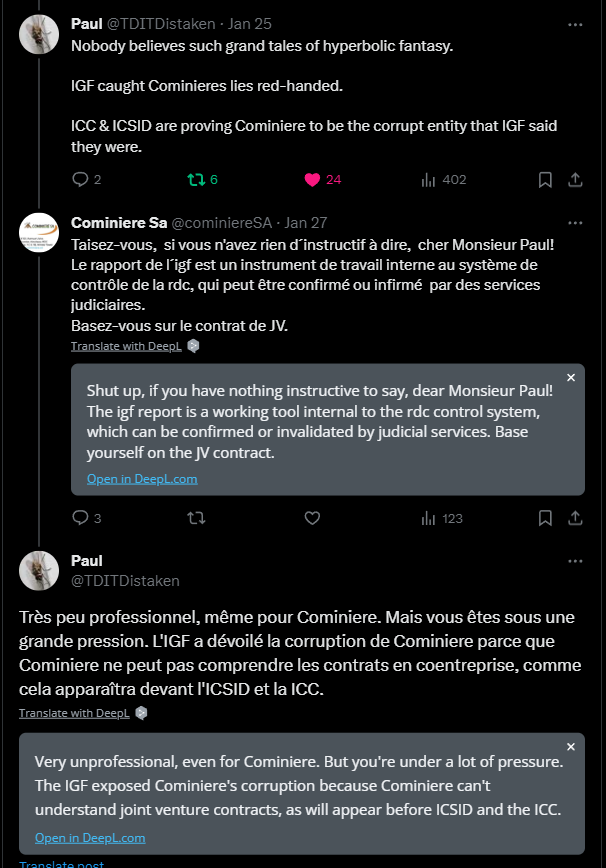The height and width of the screenshot is (868, 606).
Task: Open Cominiere Sa profile picture
Action: point(39,232)
